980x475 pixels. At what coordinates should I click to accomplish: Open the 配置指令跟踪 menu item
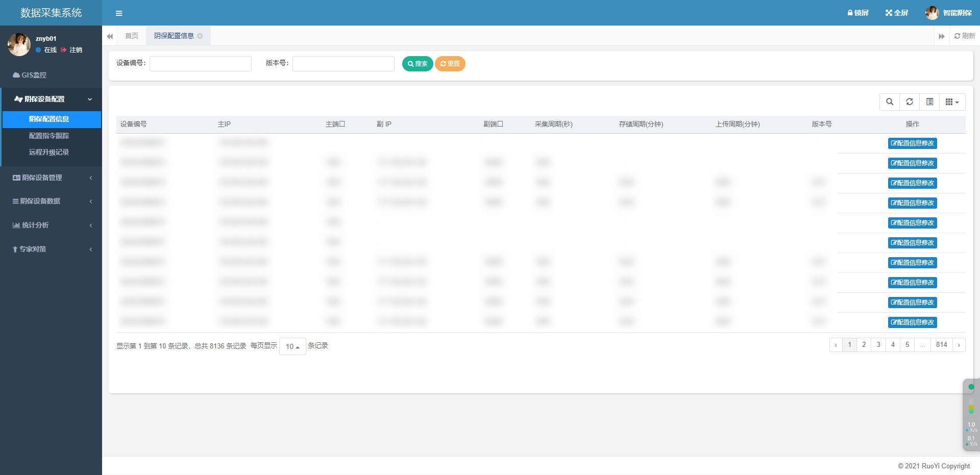49,136
